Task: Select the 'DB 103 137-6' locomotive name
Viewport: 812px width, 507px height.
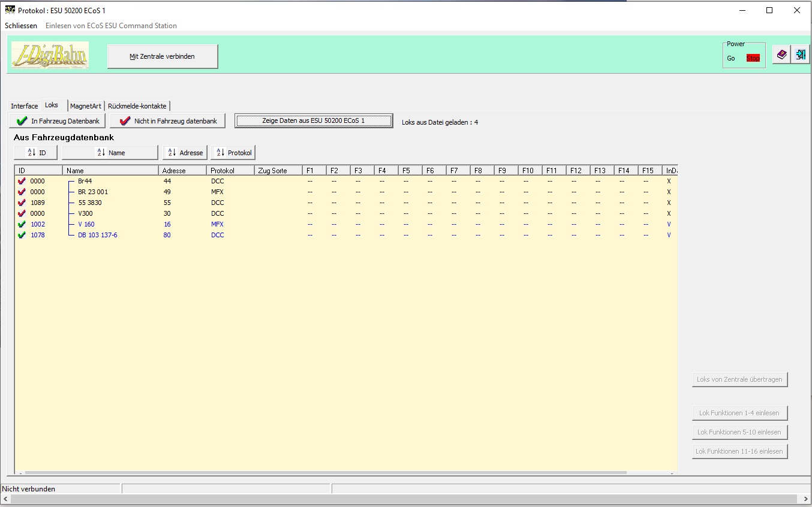Action: [98, 235]
